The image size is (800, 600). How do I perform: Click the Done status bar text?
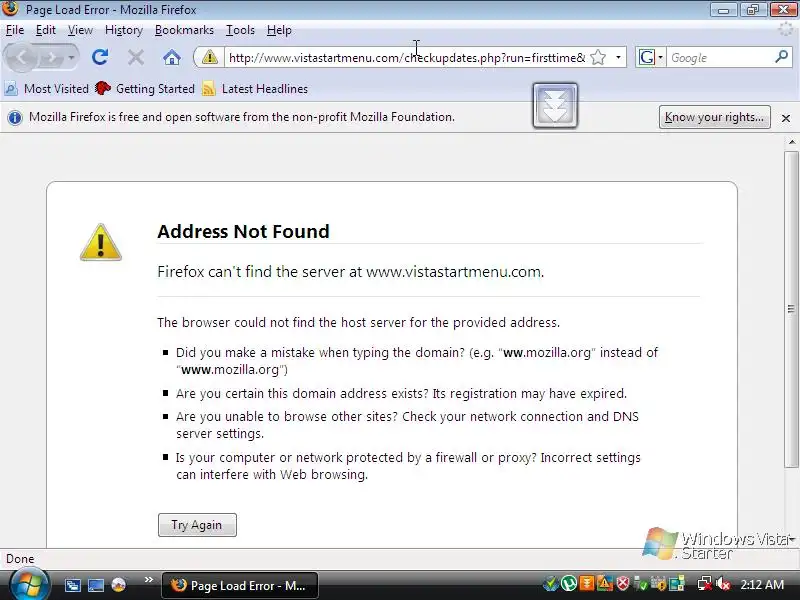tap(20, 559)
